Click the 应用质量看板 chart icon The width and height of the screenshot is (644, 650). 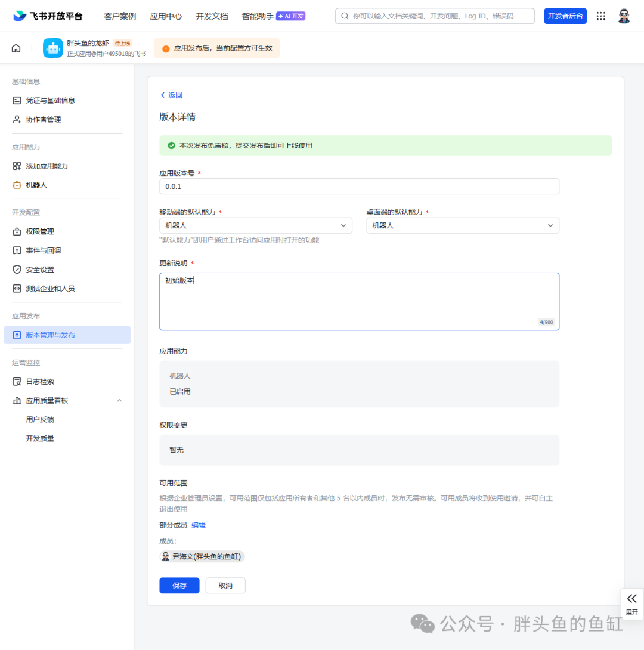[x=17, y=401]
